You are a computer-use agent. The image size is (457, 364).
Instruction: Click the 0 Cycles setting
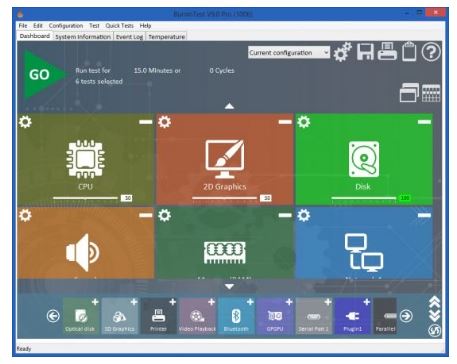pos(222,71)
